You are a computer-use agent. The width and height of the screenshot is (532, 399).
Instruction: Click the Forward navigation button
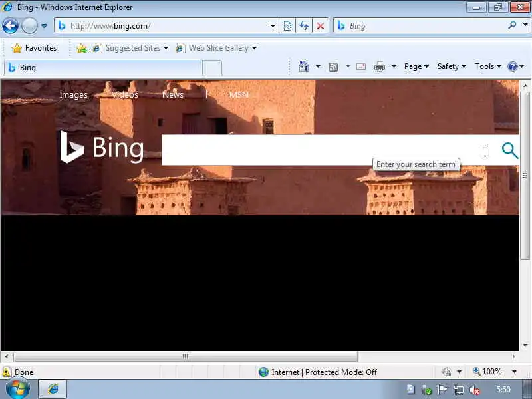(29, 26)
